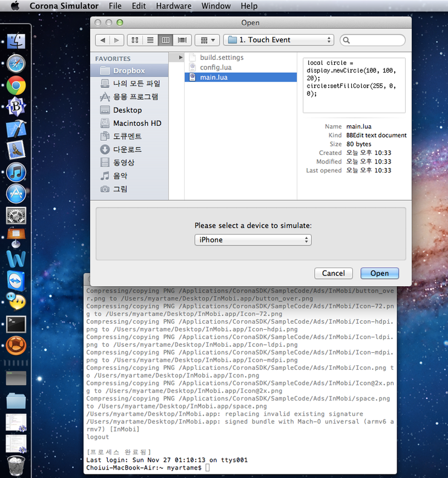Open Finder from the Dock
448x478 pixels.
tap(16, 41)
